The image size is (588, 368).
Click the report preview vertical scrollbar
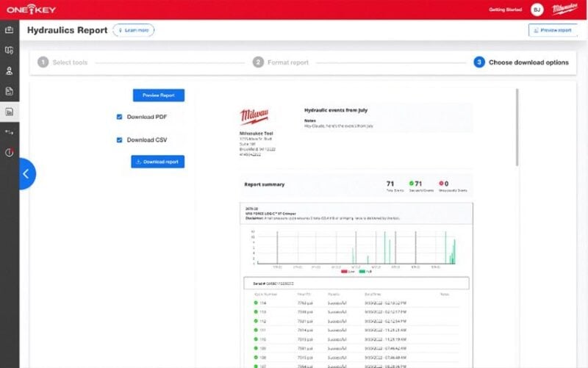517,129
